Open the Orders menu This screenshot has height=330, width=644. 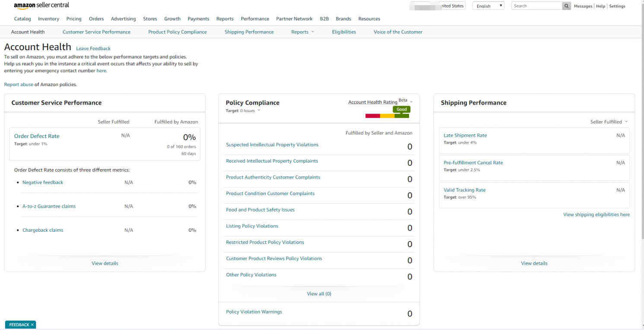[x=96, y=19]
